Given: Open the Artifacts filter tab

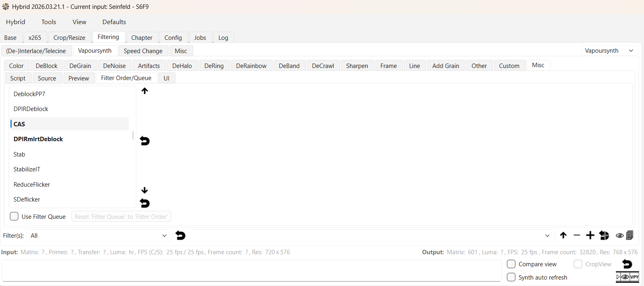Looking at the screenshot, I should pyautogui.click(x=149, y=66).
